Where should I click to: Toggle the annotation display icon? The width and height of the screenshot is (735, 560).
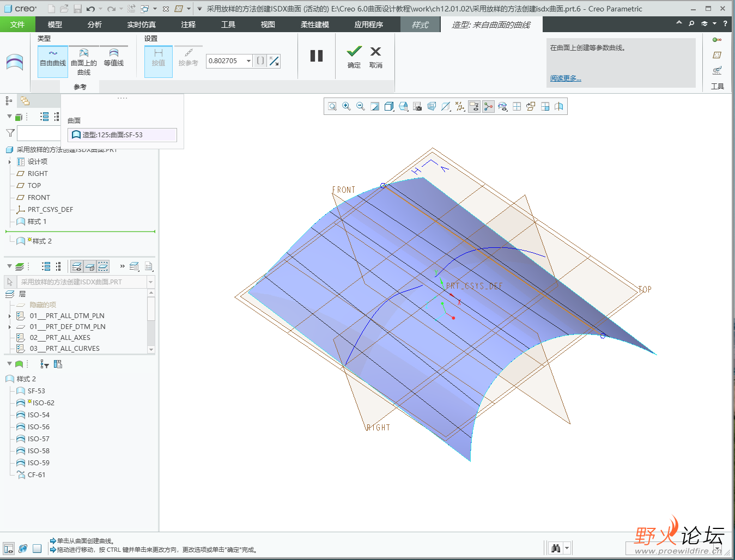[x=474, y=107]
